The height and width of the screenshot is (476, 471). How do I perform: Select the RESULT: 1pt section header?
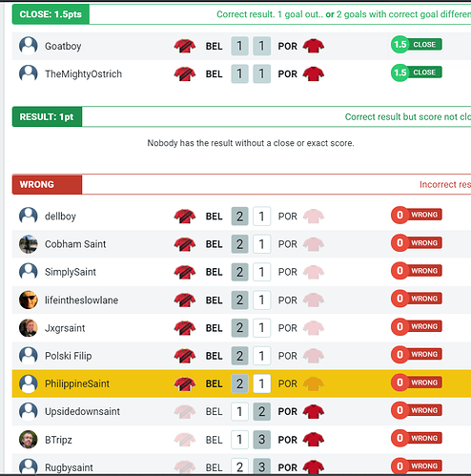tap(47, 116)
